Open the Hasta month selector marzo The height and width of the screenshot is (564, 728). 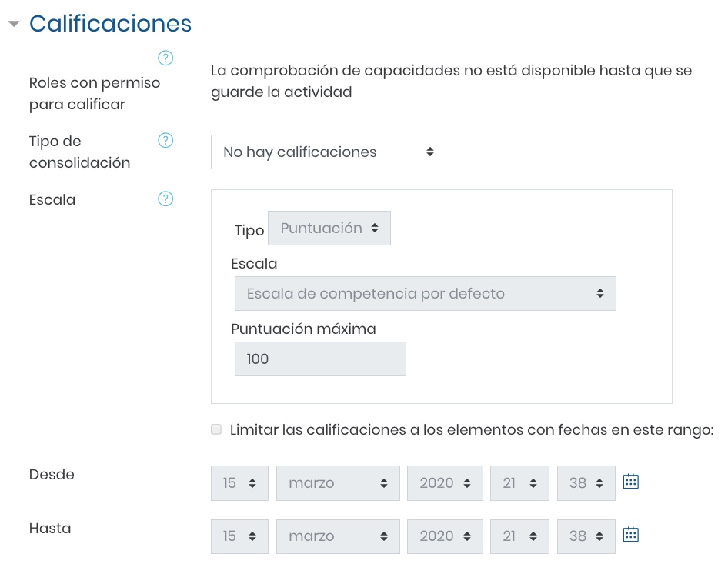[338, 536]
